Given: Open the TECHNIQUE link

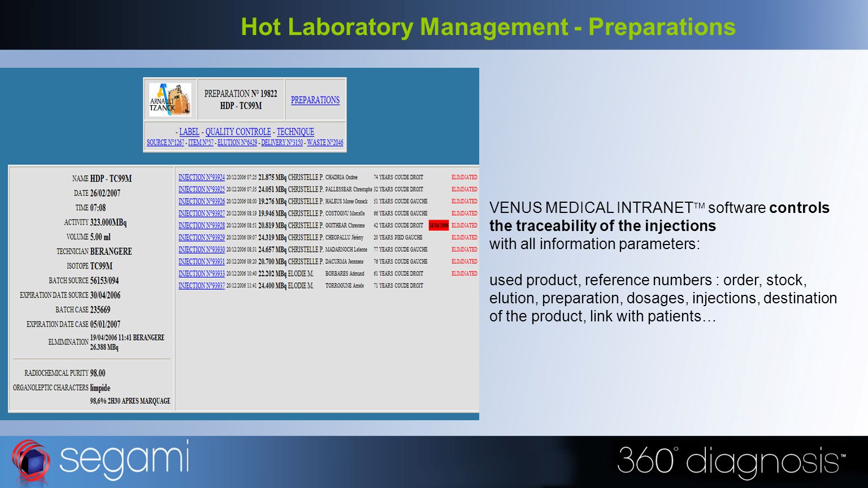Looking at the screenshot, I should pyautogui.click(x=296, y=132).
